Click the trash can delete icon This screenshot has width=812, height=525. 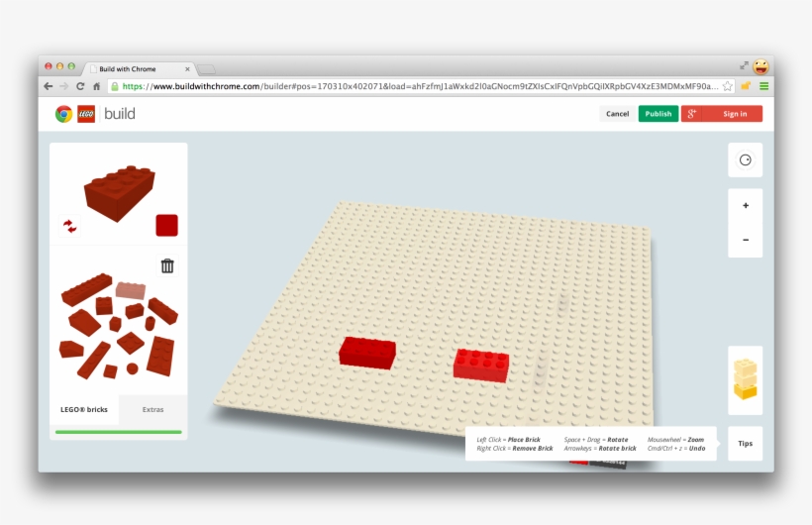pyautogui.click(x=167, y=265)
